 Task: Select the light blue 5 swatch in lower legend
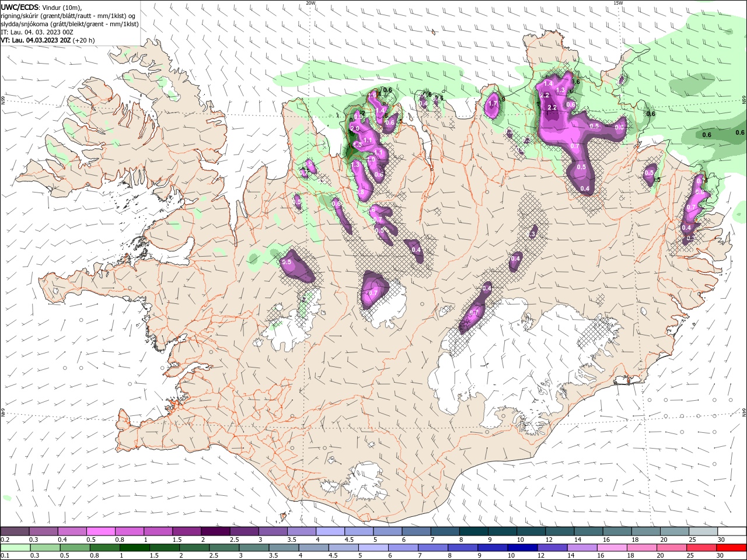pyautogui.click(x=373, y=548)
